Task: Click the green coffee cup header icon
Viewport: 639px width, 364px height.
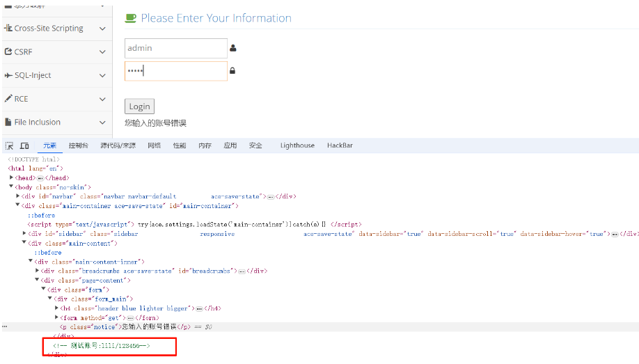Action: click(130, 18)
